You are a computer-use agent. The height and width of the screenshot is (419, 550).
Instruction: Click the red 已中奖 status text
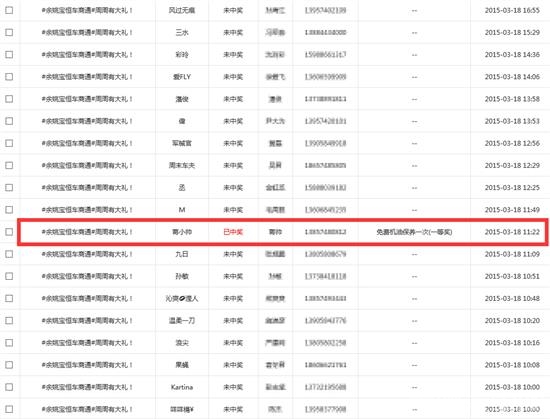coord(233,232)
